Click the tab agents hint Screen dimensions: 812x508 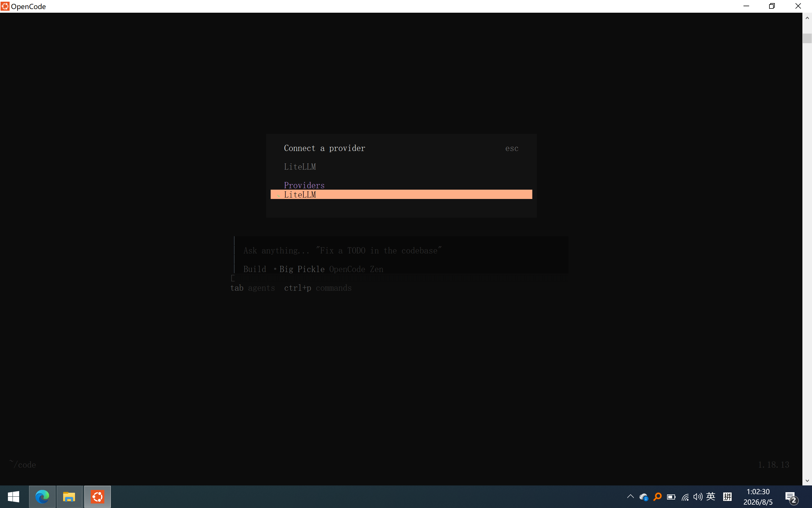pos(252,288)
